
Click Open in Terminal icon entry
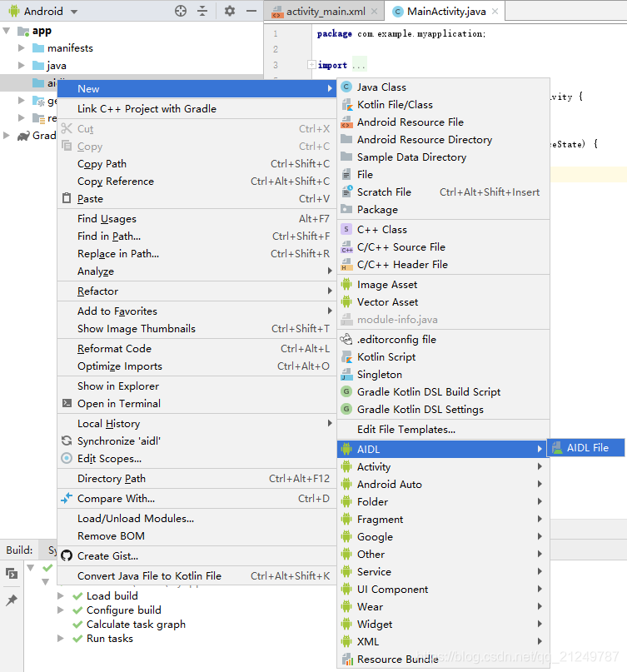pos(67,403)
